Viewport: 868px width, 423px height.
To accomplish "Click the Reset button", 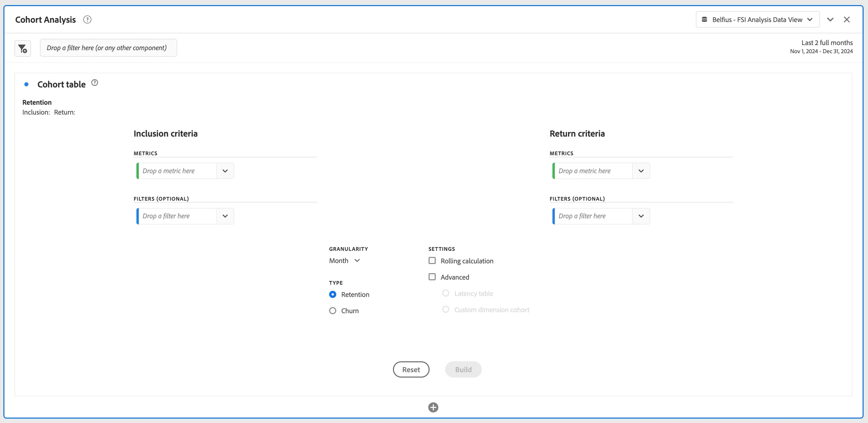I will click(x=411, y=369).
